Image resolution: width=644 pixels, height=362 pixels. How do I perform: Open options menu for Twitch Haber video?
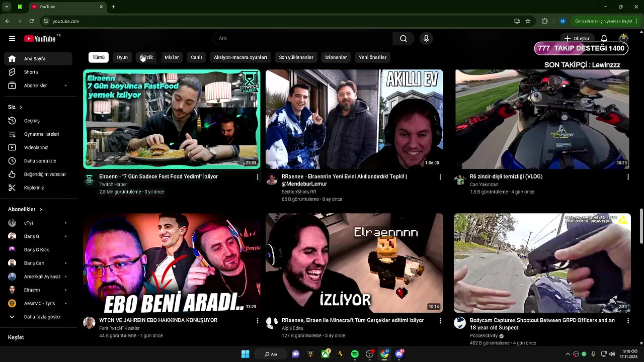coord(258,177)
